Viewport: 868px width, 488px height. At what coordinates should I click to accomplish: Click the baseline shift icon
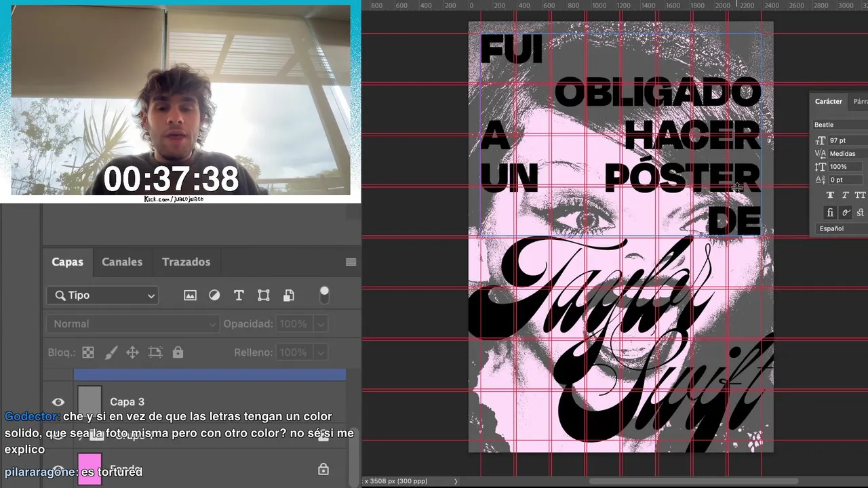(x=820, y=180)
